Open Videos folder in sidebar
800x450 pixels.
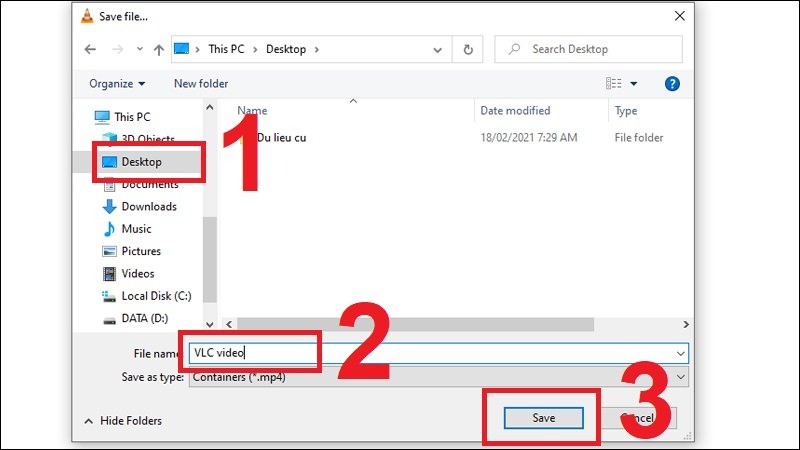pos(138,274)
